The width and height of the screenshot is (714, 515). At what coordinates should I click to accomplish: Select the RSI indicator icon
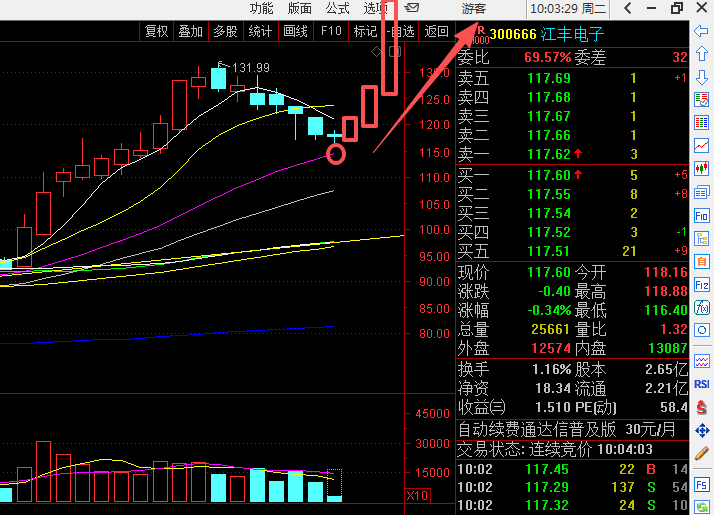(x=701, y=384)
